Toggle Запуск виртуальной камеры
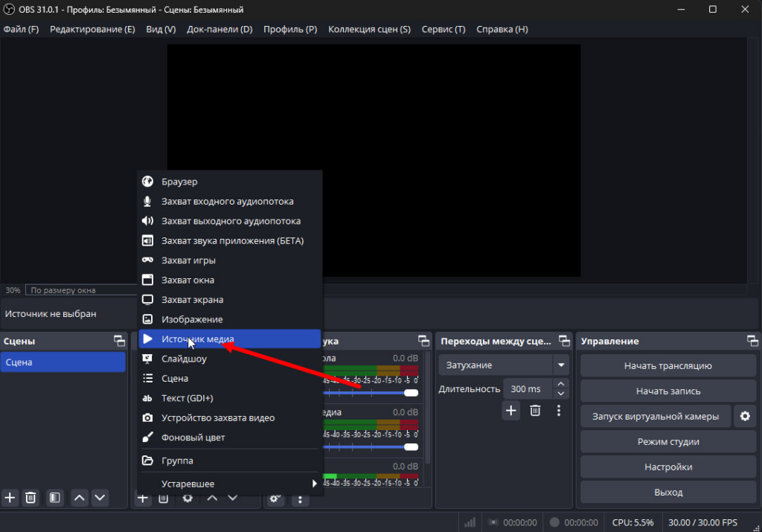 tap(655, 417)
